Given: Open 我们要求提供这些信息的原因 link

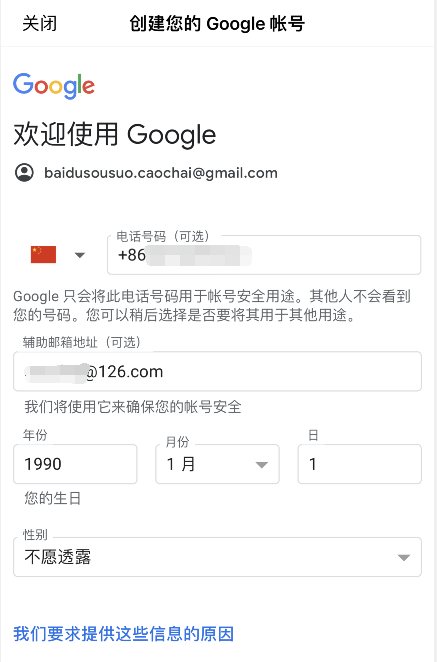Looking at the screenshot, I should click(x=123, y=634).
